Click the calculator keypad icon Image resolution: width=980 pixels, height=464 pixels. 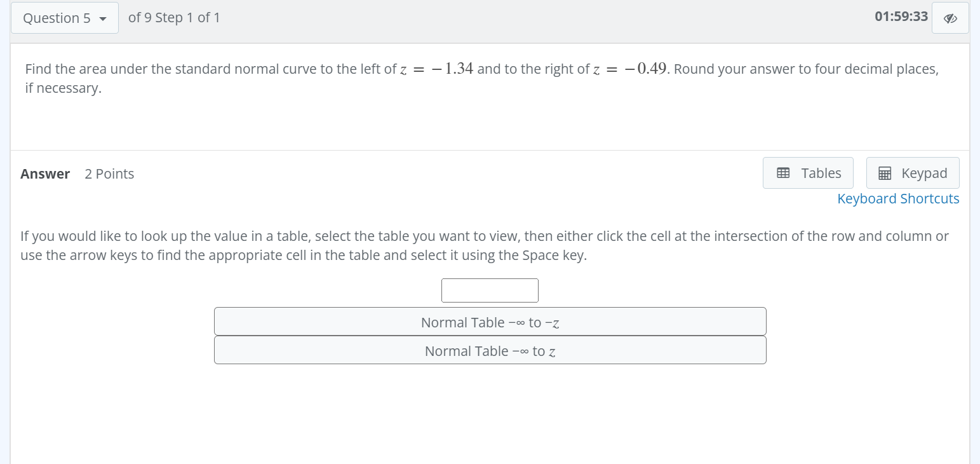(x=884, y=173)
